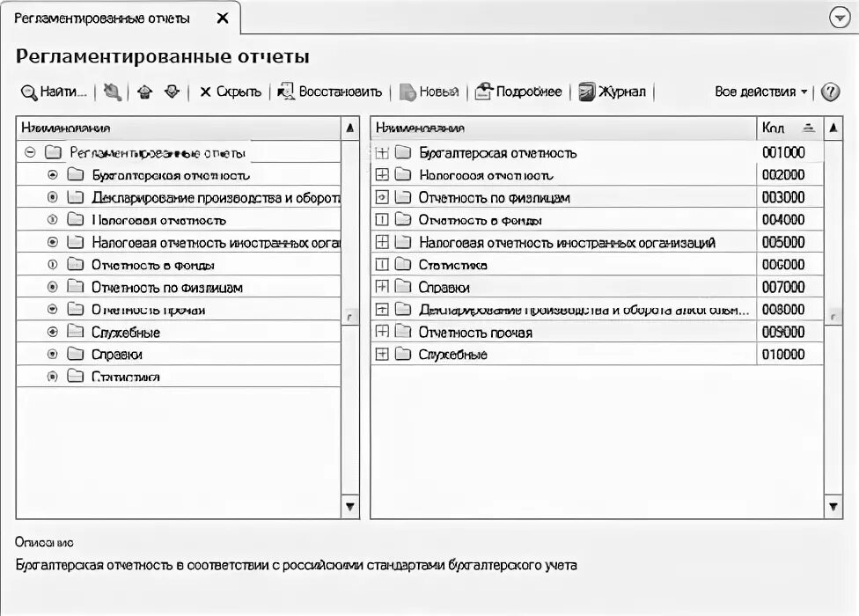Image resolution: width=859 pixels, height=616 pixels.
Task: Expand Отчетность прочая row coded 009000
Action: [382, 332]
